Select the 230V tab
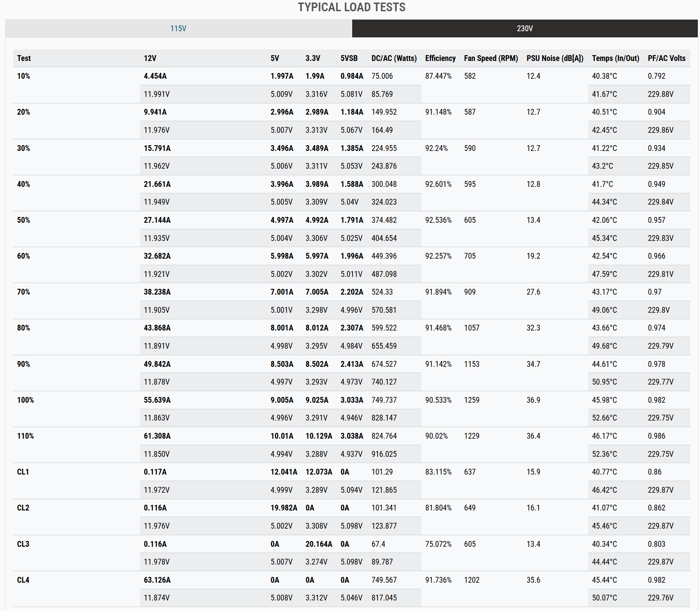Screen dimensions: 700x611 pos(524,28)
